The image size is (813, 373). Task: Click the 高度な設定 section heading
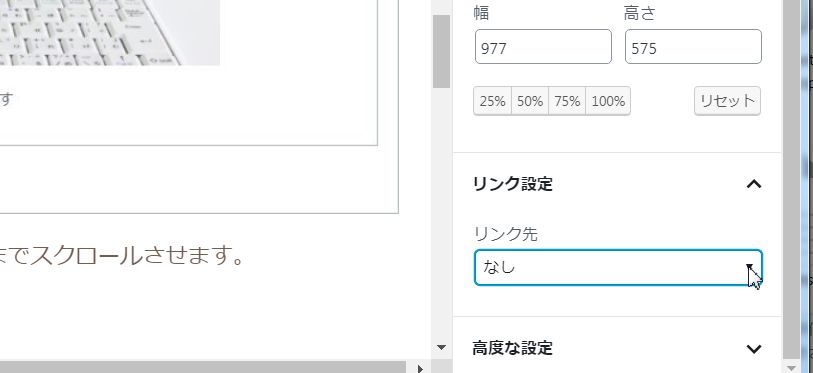tap(512, 348)
